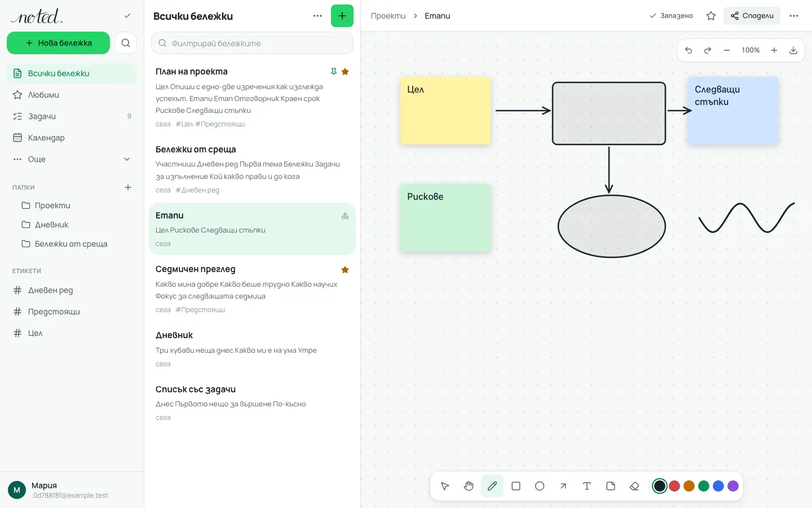Select the text tool
Viewport: 812px width, 508px height.
587,486
